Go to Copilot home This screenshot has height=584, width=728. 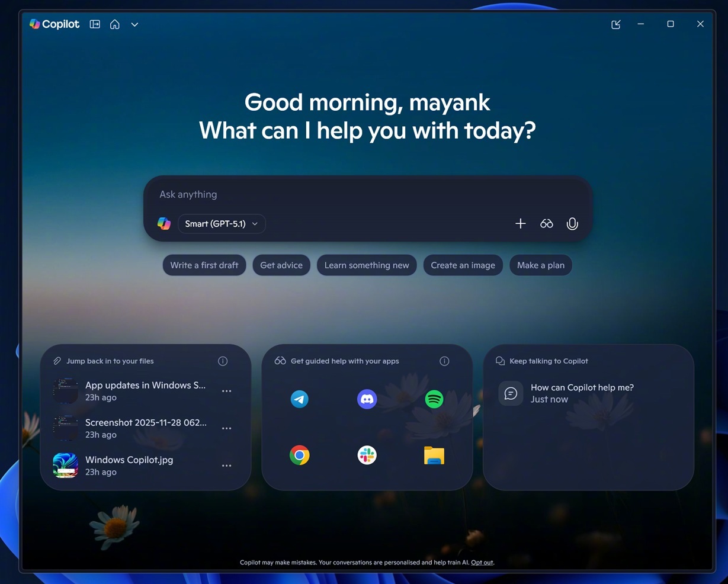(115, 24)
